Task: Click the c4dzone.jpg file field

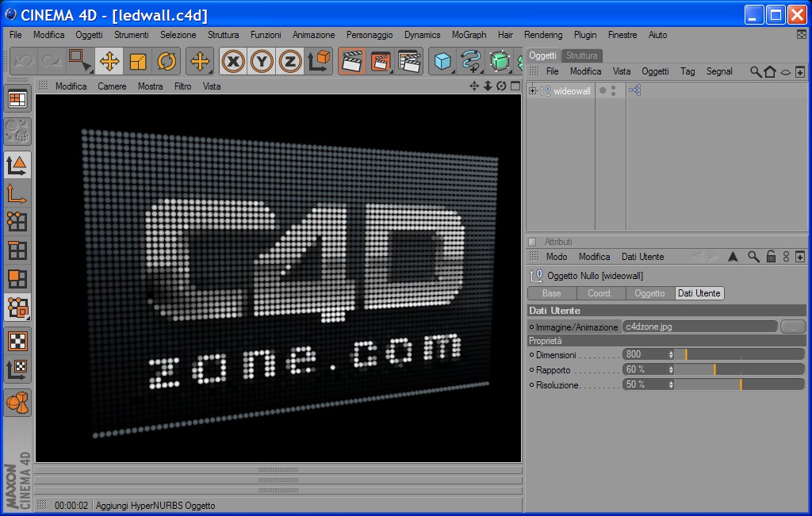Action: tap(699, 327)
